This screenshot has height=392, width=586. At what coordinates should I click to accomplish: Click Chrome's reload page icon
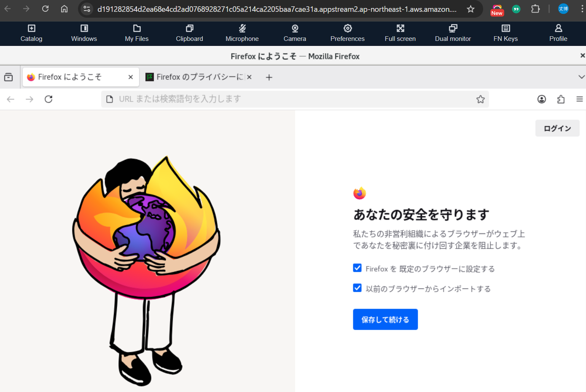click(x=45, y=9)
